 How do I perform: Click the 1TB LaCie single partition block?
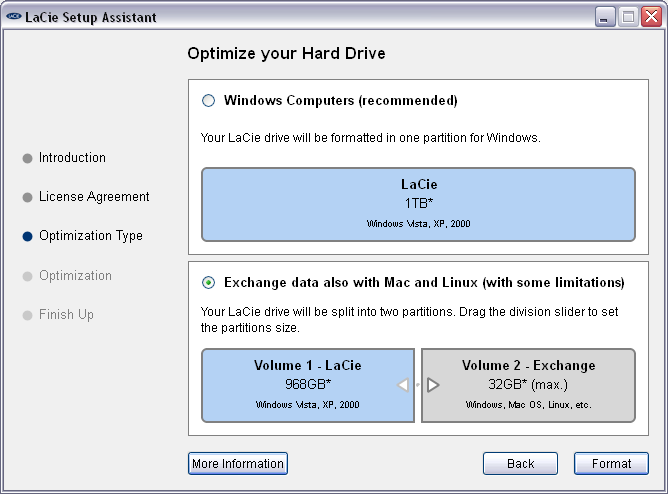[418, 204]
